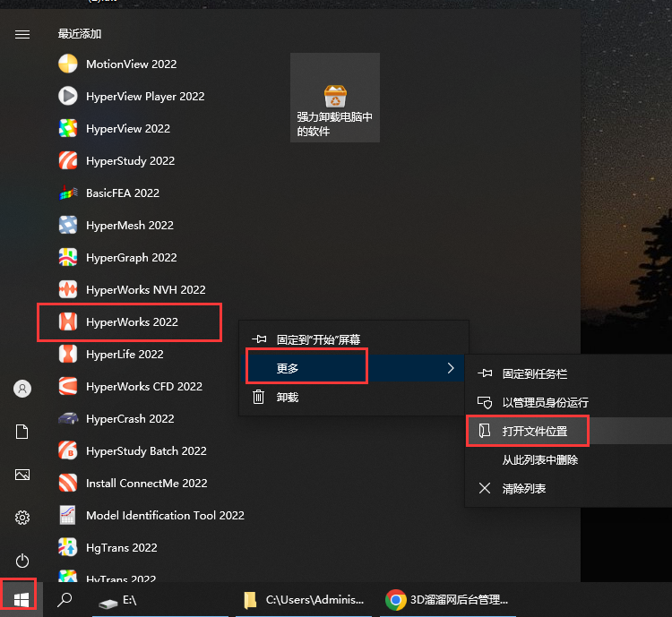Choose 更多 in context menu
672x617 pixels.
[x=354, y=368]
